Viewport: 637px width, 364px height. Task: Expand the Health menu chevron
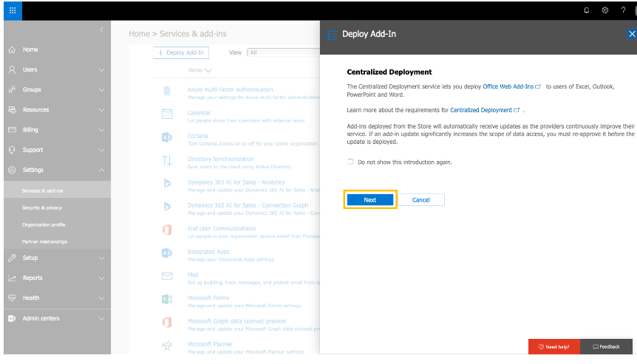tap(101, 298)
